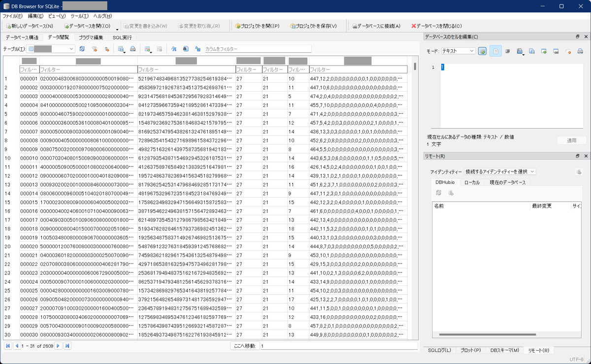Screen dimensions: 591x364
Task: Print the table data icon in browse toolbar
Action: (x=132, y=49)
